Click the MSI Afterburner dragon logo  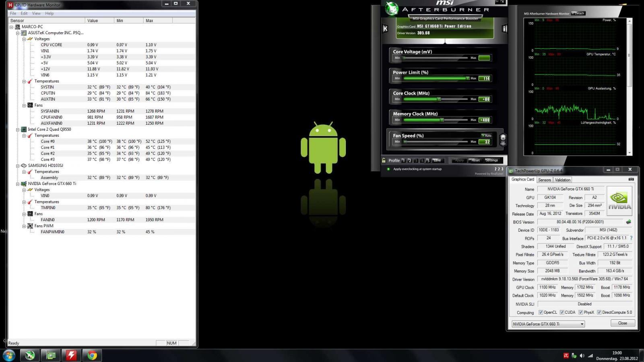(391, 9)
